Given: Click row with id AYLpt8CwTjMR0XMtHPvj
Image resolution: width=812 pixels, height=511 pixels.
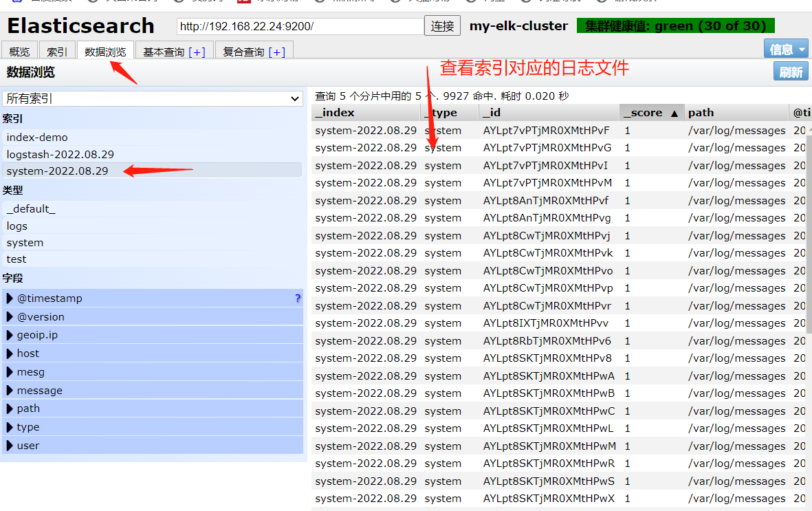Looking at the screenshot, I should coord(559,235).
